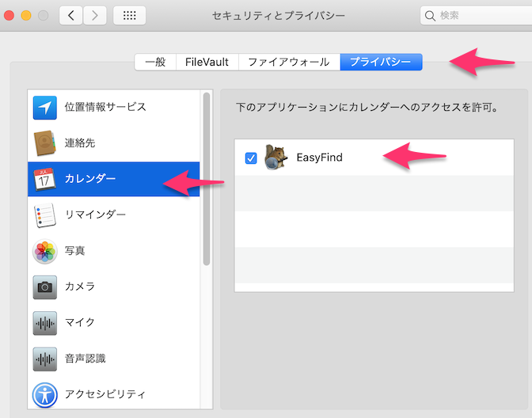The height and width of the screenshot is (418, 532).
Task: Select 位置情報サービス in the sidebar
Action: [x=114, y=108]
